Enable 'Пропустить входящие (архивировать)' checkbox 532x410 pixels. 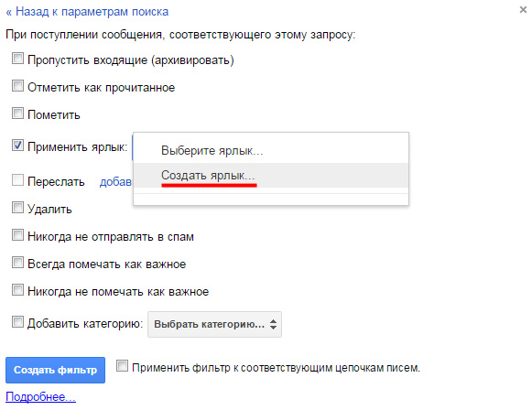point(17,59)
